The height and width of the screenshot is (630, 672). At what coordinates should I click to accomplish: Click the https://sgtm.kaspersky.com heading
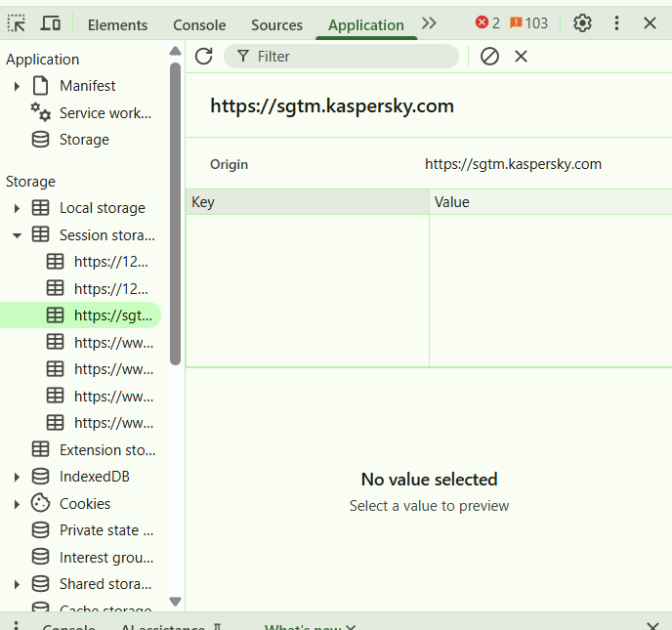tap(332, 105)
